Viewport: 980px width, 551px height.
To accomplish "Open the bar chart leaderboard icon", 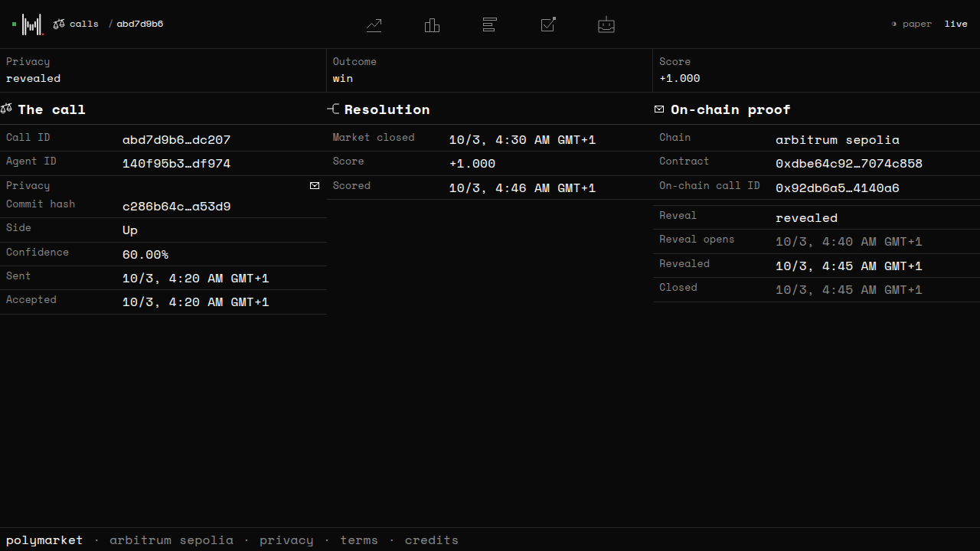I will (432, 24).
